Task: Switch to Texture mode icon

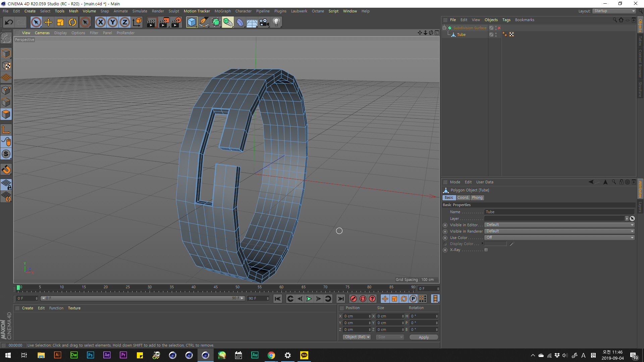Action: 6,66
